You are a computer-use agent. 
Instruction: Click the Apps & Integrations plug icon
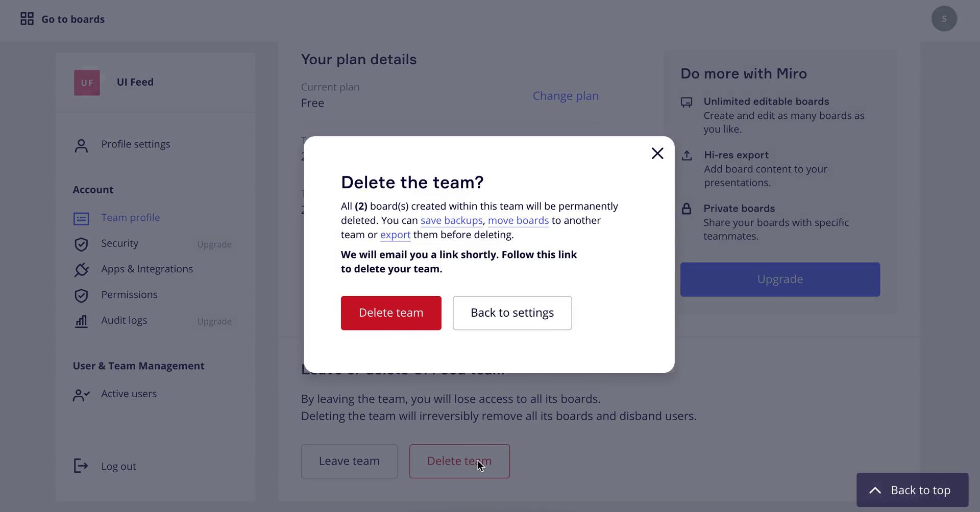[x=81, y=270]
